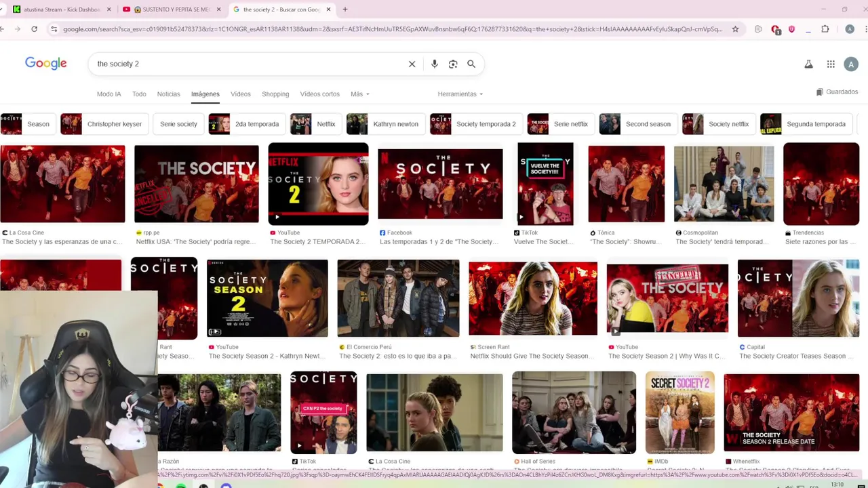868x488 pixels.
Task: Switch to Noticias tab
Action: [169, 94]
